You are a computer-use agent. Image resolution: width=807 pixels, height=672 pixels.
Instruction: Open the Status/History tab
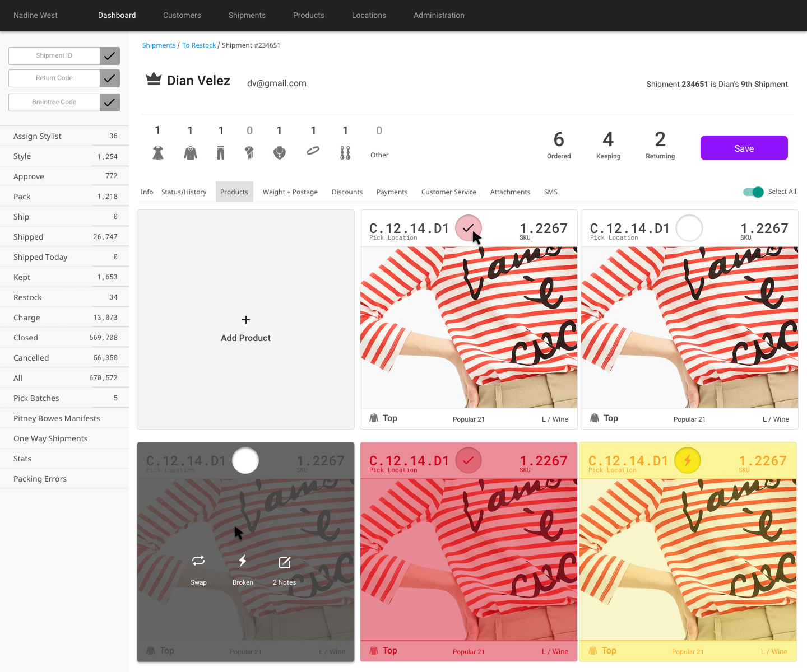coord(184,192)
